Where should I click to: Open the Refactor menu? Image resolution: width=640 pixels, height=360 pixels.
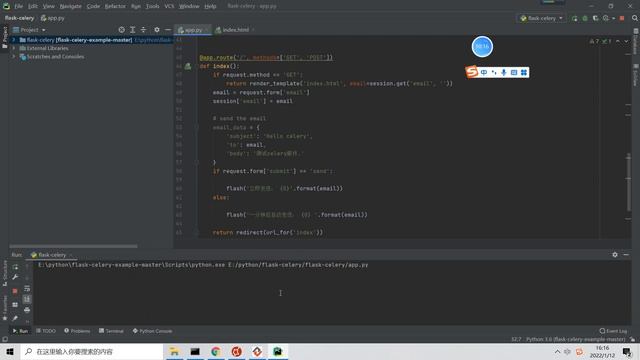tap(115, 6)
